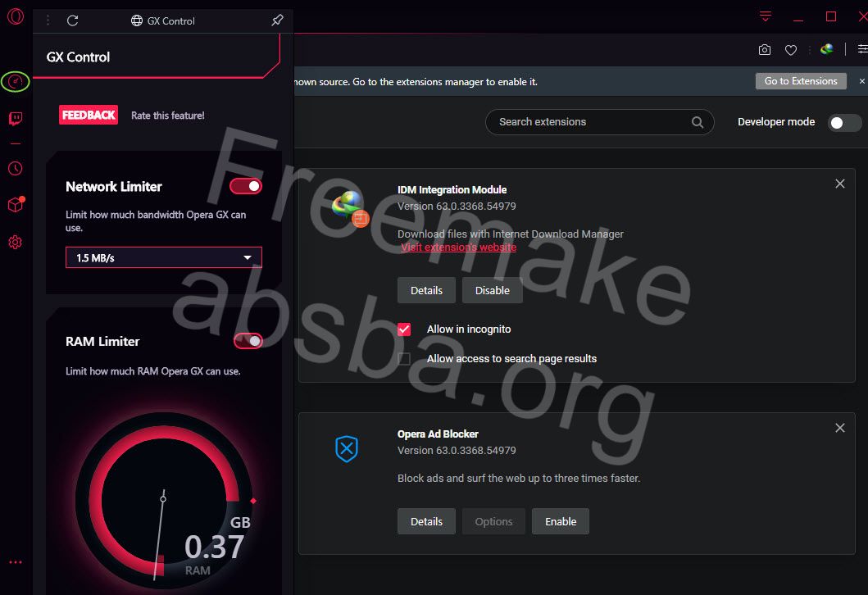Open panel vertical dots menu
Viewport: 868px width, 595px height.
coord(48,20)
